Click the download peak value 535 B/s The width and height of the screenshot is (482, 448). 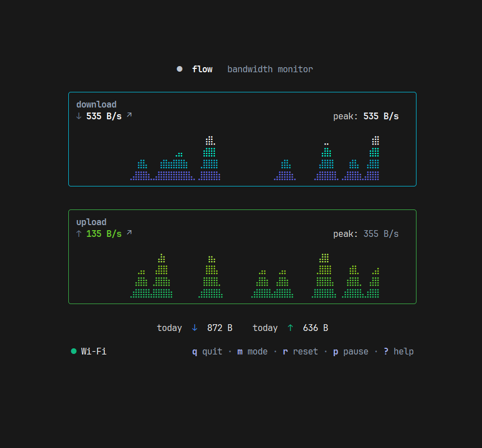(x=381, y=116)
